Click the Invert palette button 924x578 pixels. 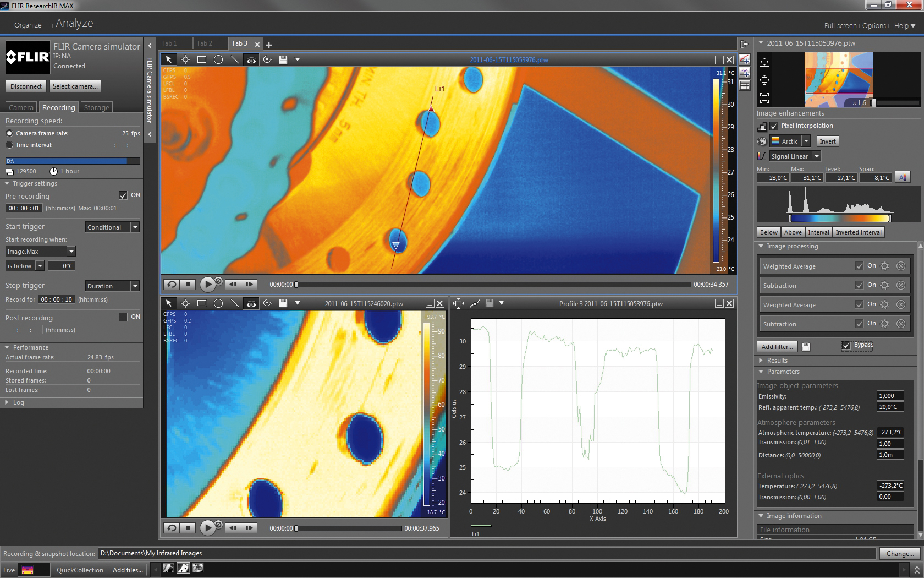(827, 141)
